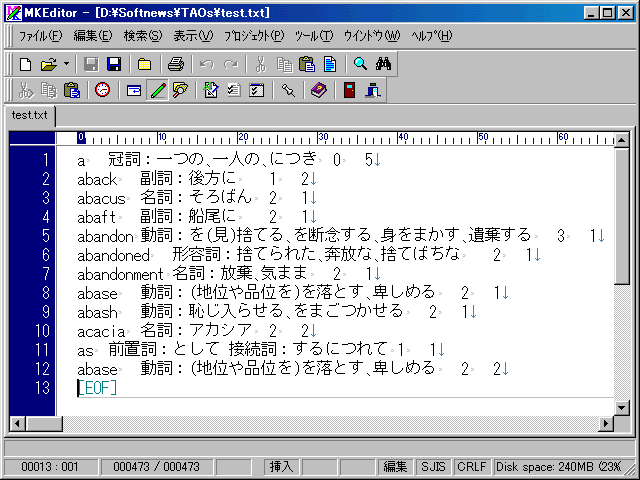Expand the recent files dropdown arrow
The height and width of the screenshot is (480, 640).
tap(66, 64)
